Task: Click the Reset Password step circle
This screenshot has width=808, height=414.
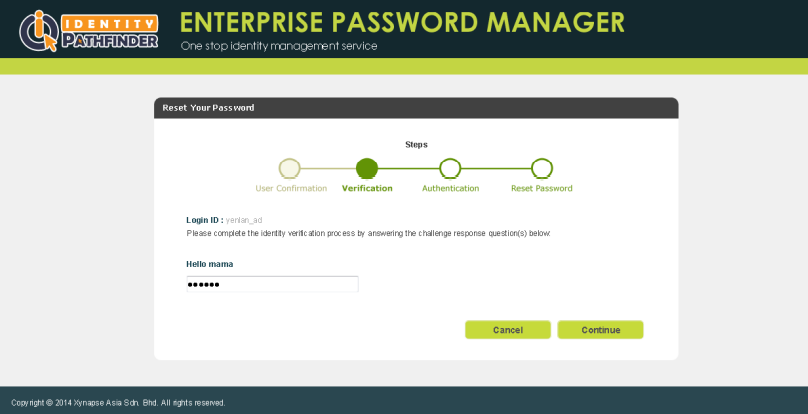Action: [542, 168]
